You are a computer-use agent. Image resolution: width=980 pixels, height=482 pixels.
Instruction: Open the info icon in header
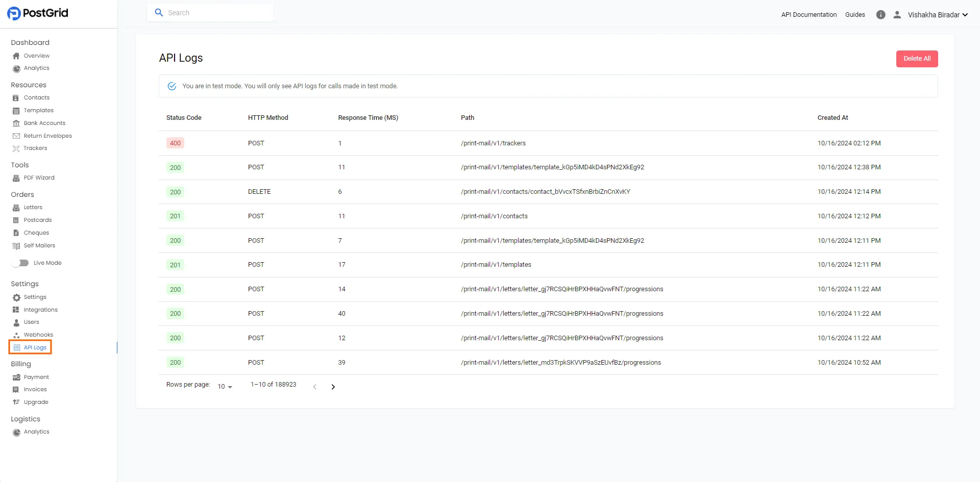coord(880,15)
